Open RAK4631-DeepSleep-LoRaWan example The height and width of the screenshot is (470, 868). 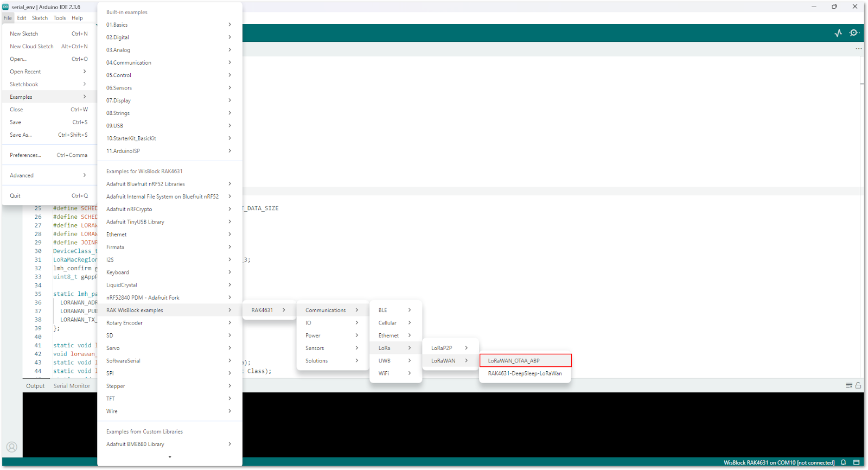tap(525, 373)
